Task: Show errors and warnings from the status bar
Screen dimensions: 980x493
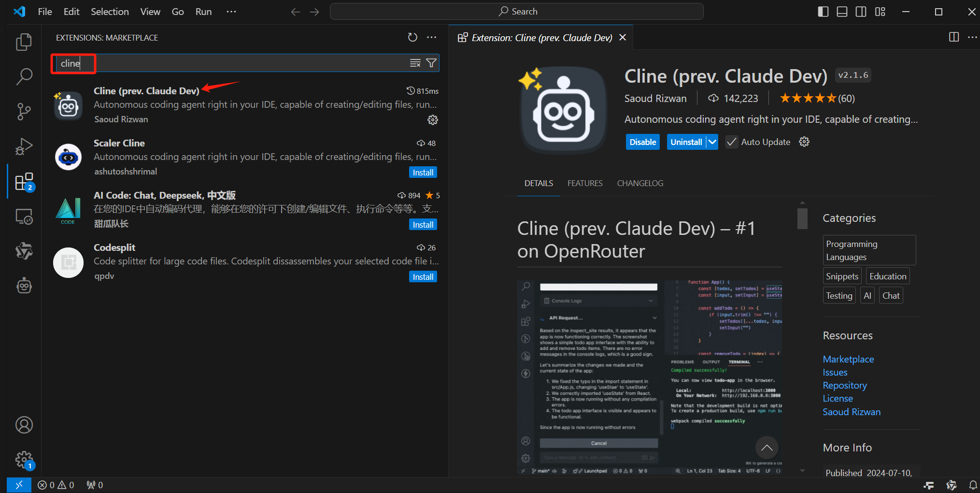Action: pos(56,485)
